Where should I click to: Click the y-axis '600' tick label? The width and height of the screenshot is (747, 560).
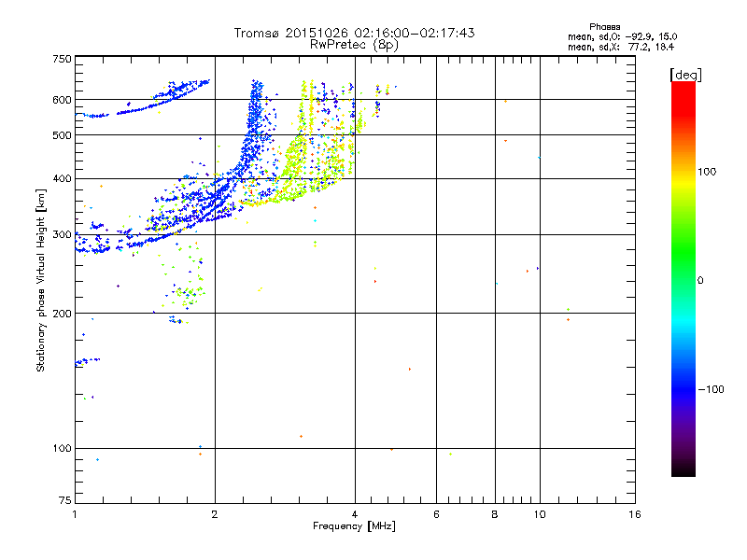click(62, 100)
